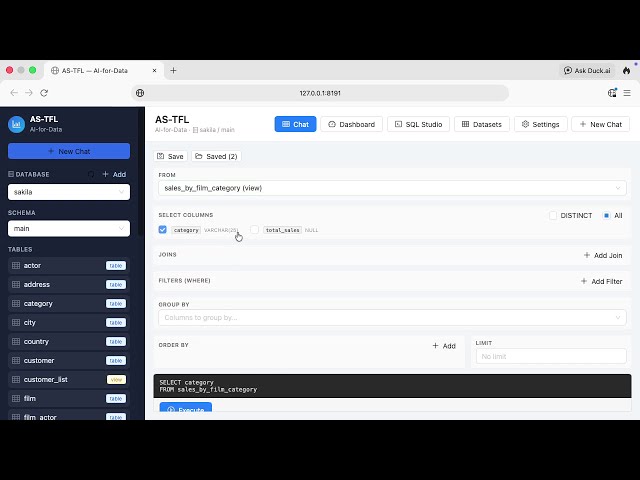640x480 pixels.
Task: Click the Add database button
Action: pos(114,174)
